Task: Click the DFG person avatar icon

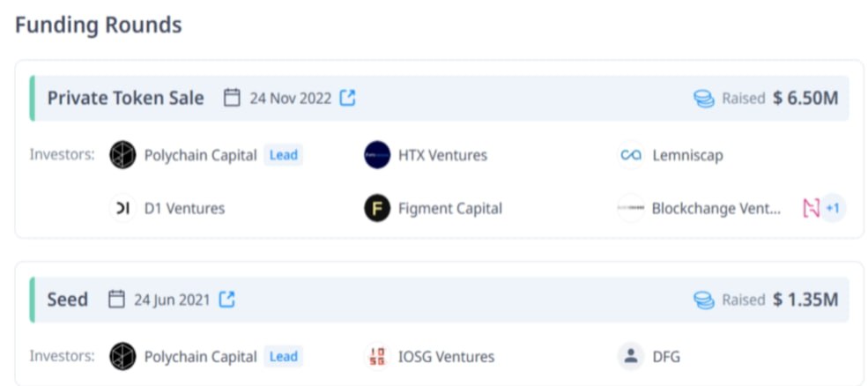Action: [631, 356]
